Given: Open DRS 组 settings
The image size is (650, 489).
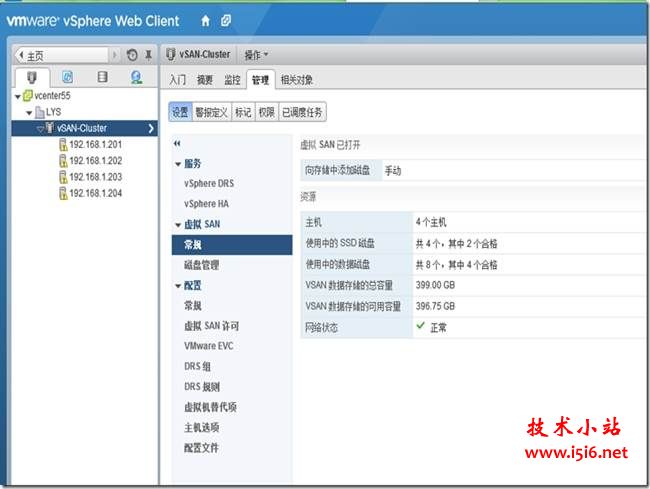Looking at the screenshot, I should tap(197, 367).
